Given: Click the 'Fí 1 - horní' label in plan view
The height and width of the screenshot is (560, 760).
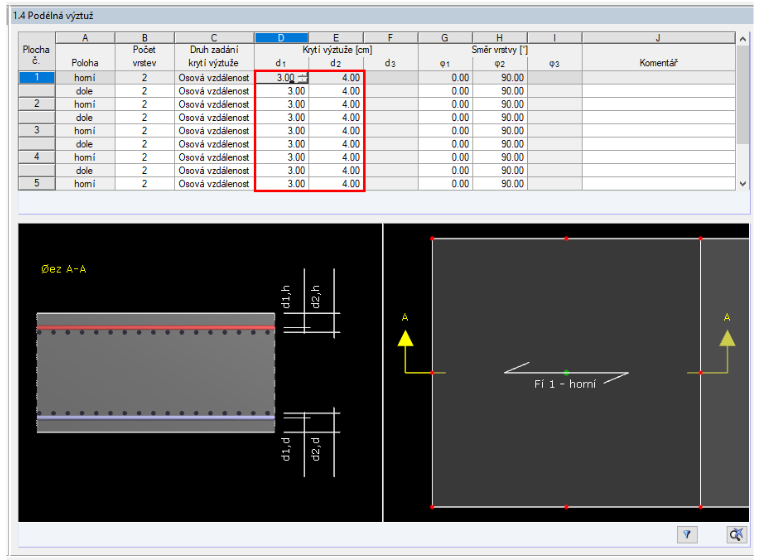Looking at the screenshot, I should click(565, 384).
